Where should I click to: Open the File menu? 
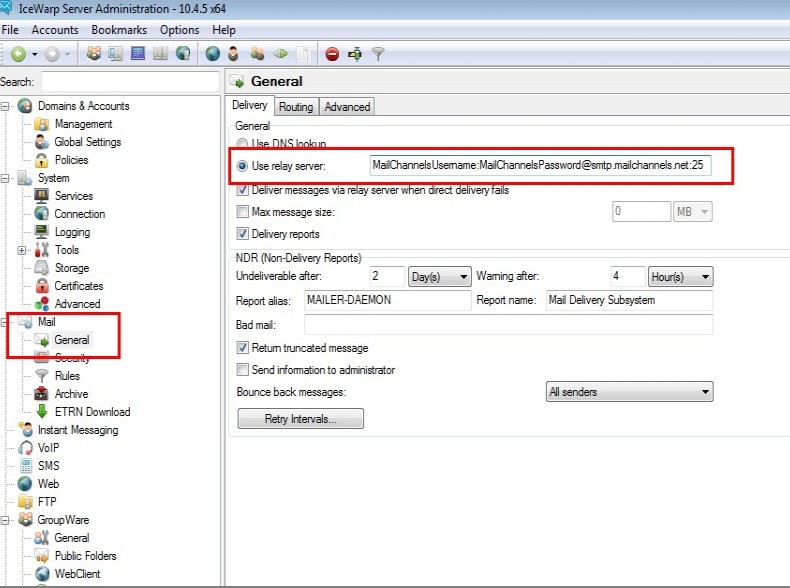pos(10,30)
